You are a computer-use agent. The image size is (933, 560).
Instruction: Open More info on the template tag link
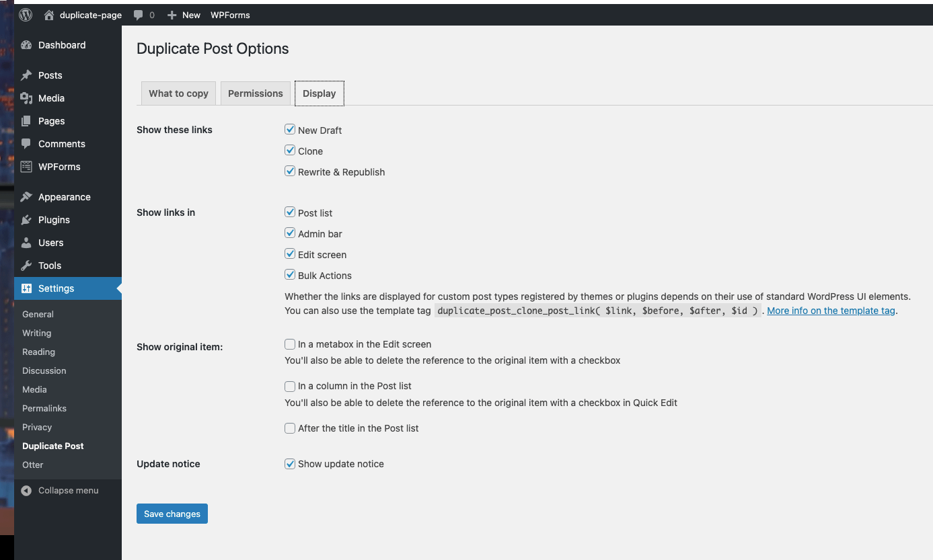pos(831,311)
